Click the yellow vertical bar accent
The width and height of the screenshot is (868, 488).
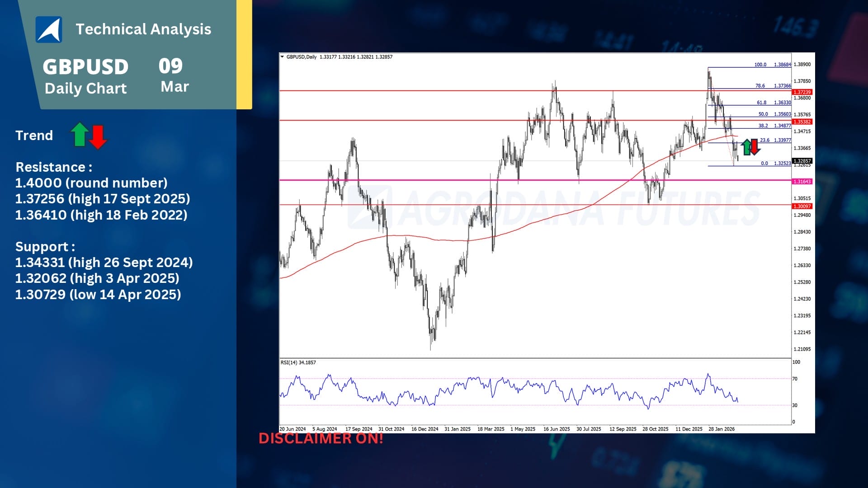pyautogui.click(x=244, y=54)
